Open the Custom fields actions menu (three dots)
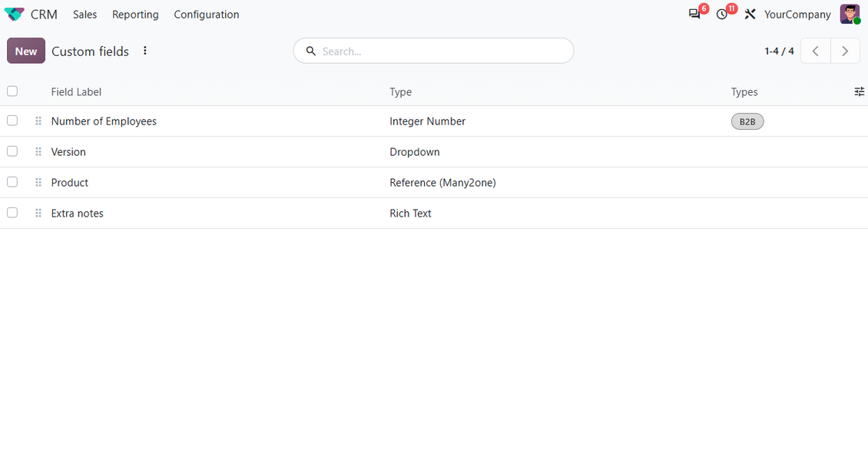 point(145,51)
